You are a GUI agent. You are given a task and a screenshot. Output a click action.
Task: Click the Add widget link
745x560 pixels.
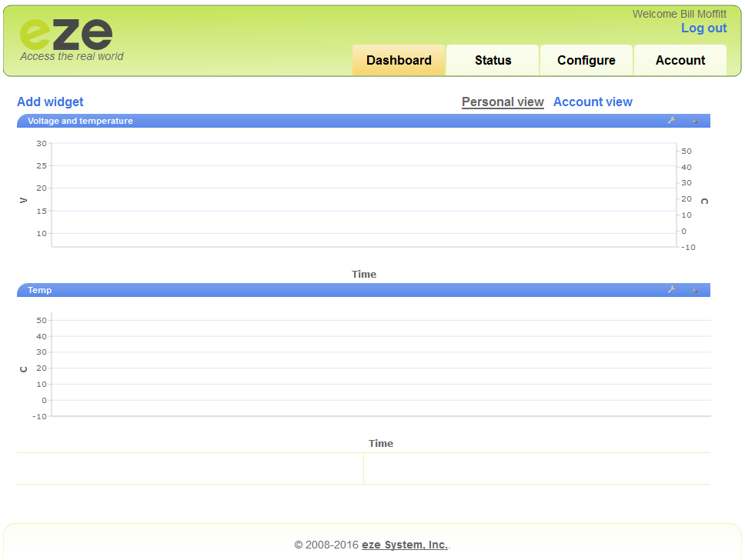pyautogui.click(x=50, y=102)
